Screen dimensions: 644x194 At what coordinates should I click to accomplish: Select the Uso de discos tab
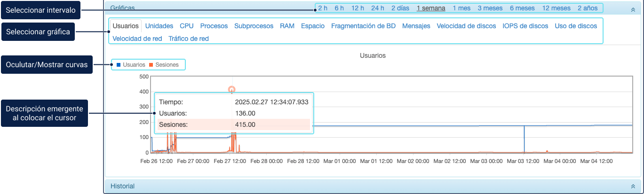click(x=577, y=26)
